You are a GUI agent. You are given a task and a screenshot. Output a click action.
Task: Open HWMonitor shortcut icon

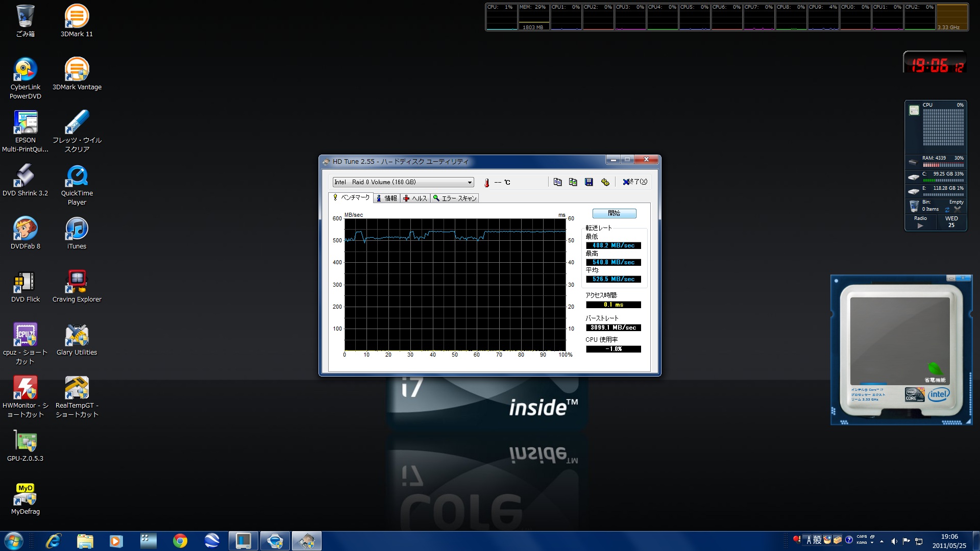pos(25,389)
